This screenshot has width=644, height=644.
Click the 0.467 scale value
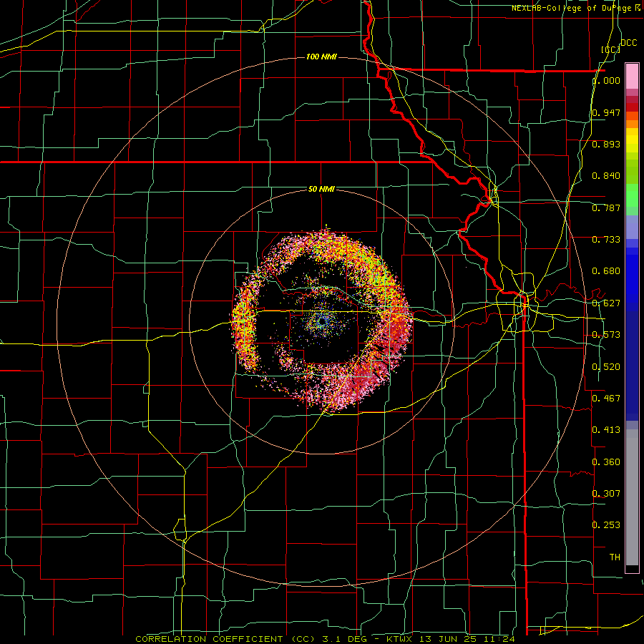[x=606, y=399]
